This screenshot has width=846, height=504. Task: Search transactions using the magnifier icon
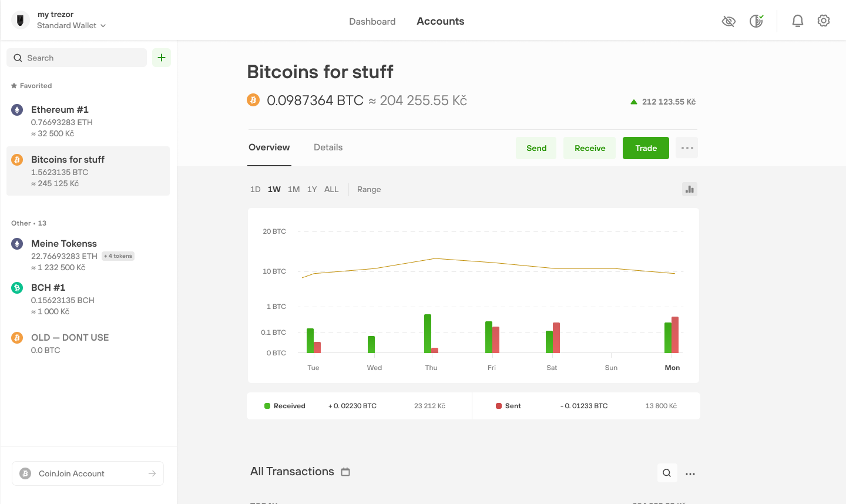(667, 472)
